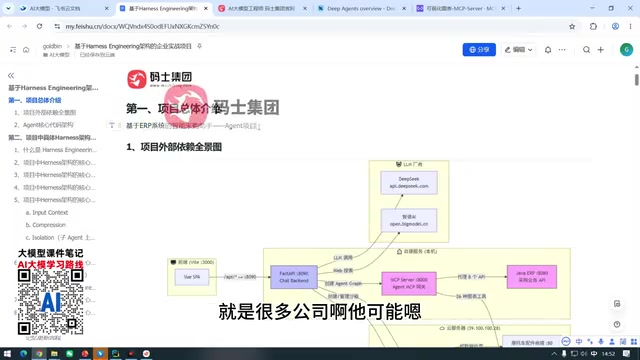The height and width of the screenshot is (360, 640).
Task: Go forward in browser history
Action: click(x=24, y=26)
